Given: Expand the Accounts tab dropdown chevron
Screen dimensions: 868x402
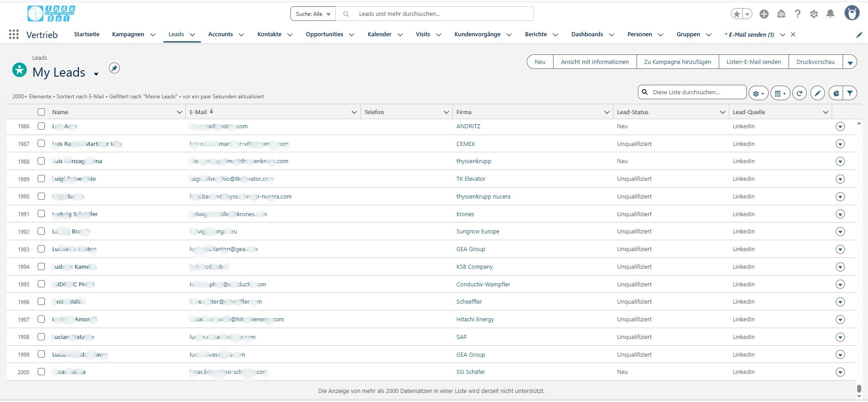Looking at the screenshot, I should pos(241,35).
